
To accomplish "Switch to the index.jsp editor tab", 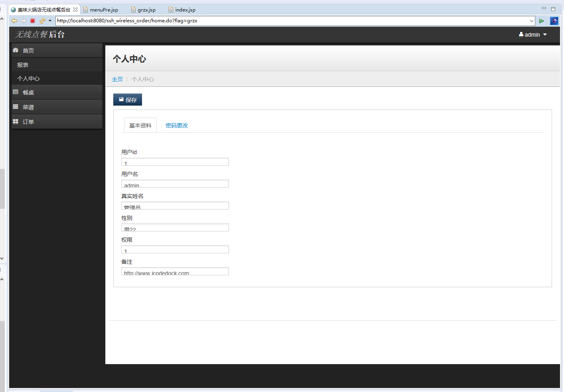I will 182,10.
